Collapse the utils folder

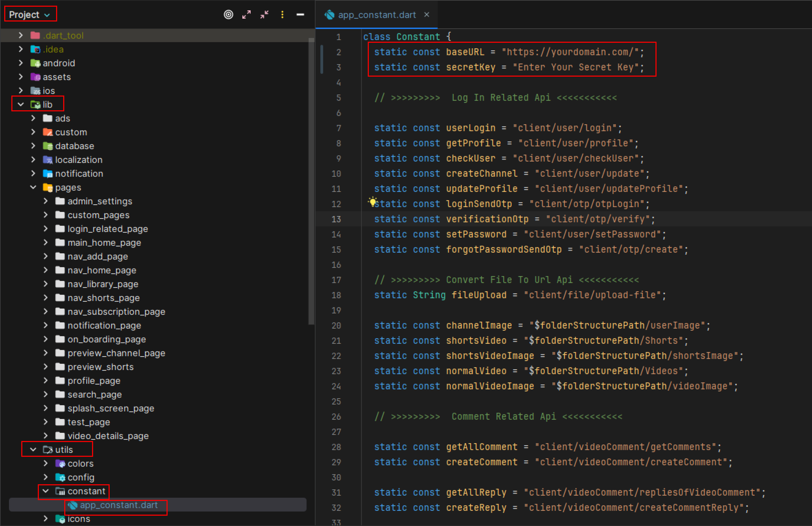(x=33, y=450)
